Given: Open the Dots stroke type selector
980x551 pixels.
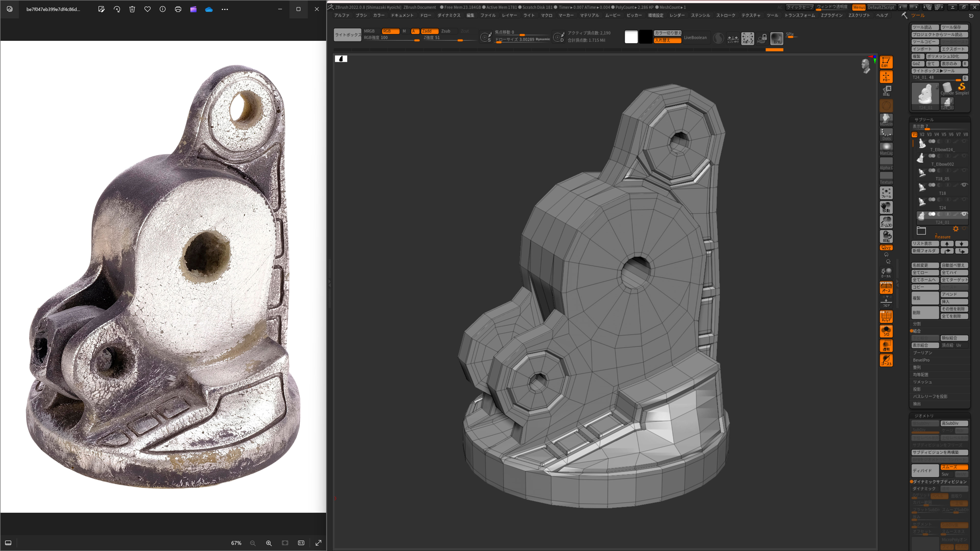Looking at the screenshot, I should tap(886, 134).
